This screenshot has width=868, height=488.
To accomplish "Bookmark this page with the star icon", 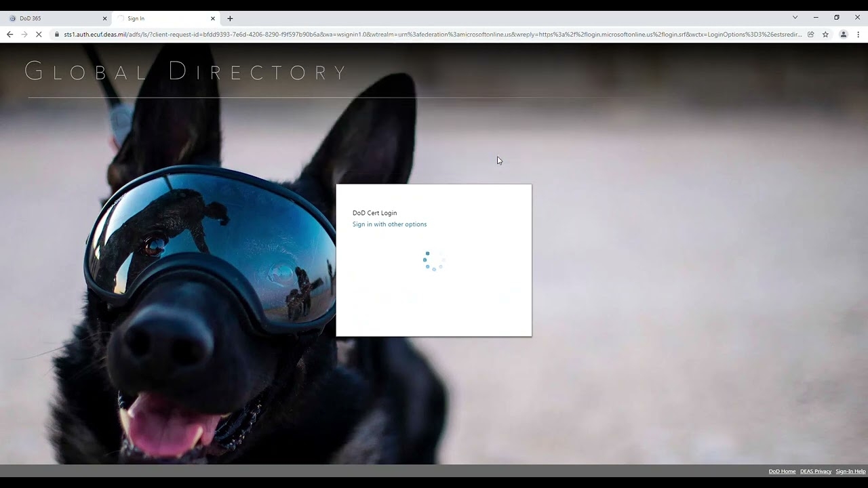I will point(825,35).
